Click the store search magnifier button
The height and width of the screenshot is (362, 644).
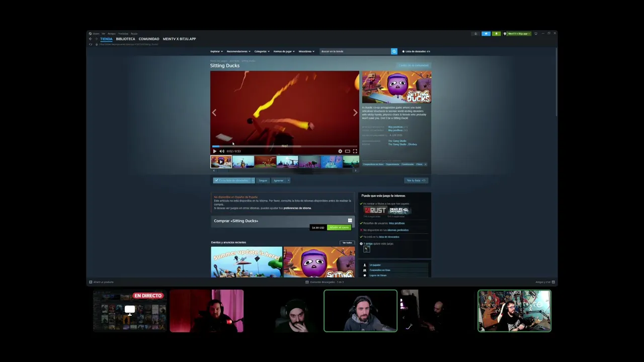[394, 51]
